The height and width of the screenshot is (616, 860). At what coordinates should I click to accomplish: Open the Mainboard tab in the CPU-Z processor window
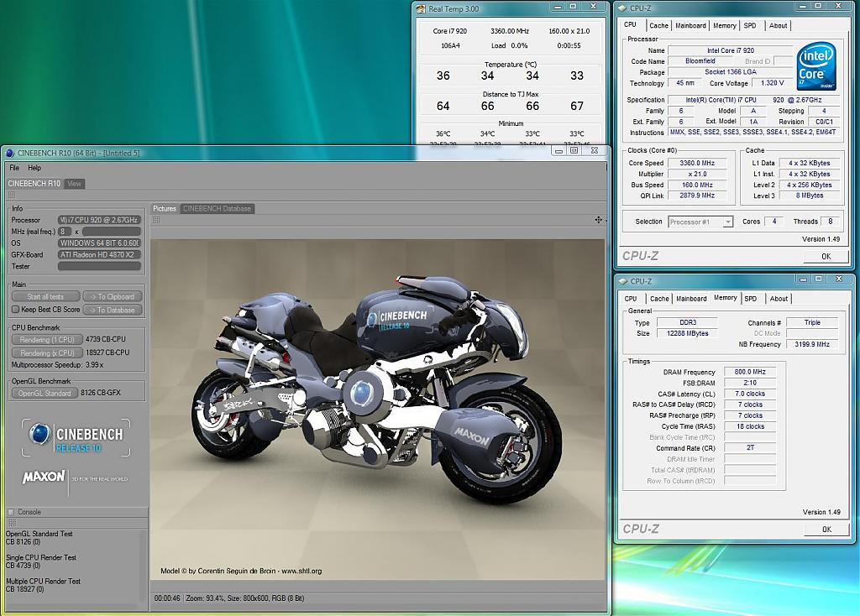[x=690, y=26]
